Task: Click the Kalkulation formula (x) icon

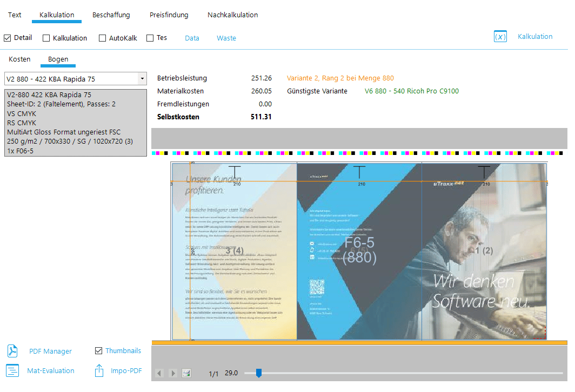Action: click(500, 37)
